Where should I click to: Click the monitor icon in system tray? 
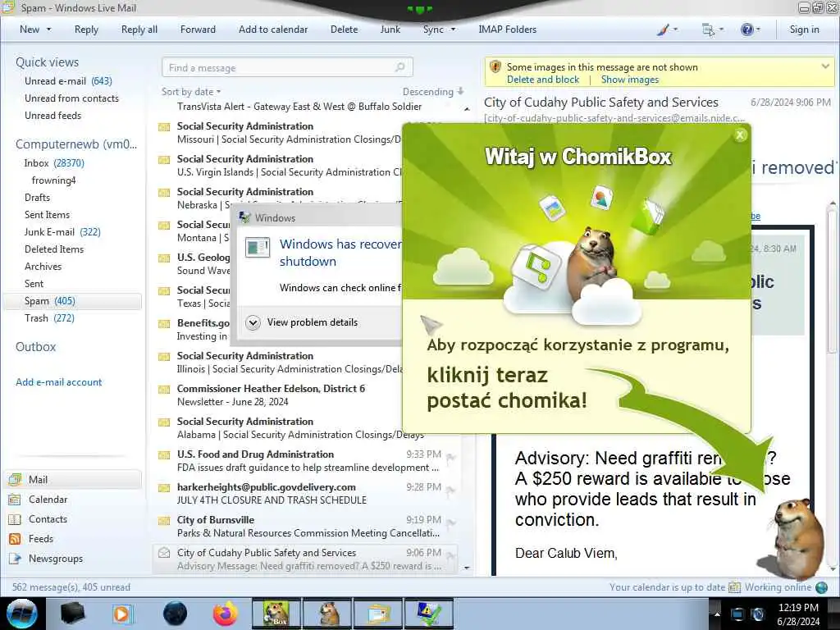(737, 614)
